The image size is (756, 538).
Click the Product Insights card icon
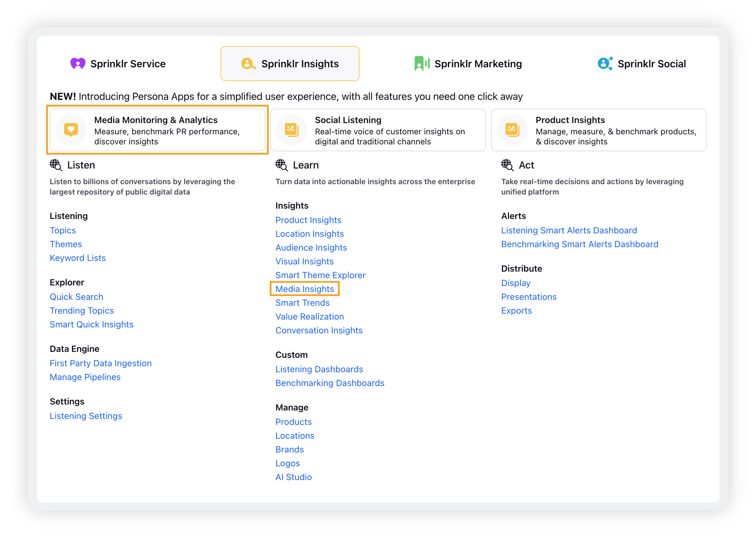coord(512,130)
